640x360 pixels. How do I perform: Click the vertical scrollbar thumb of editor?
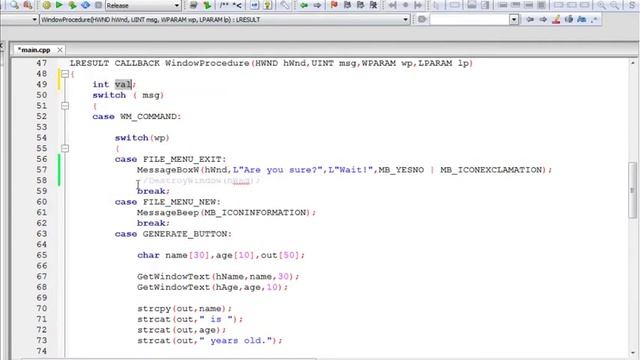pyautogui.click(x=632, y=190)
